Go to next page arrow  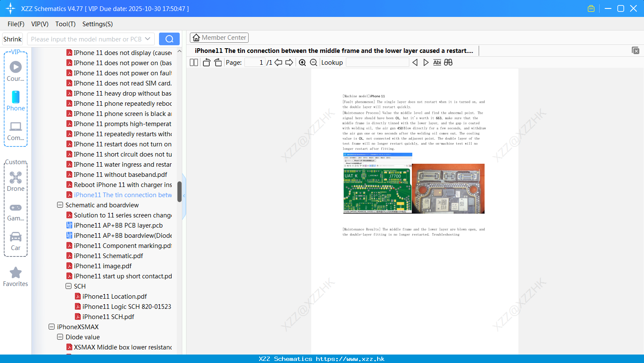click(289, 63)
